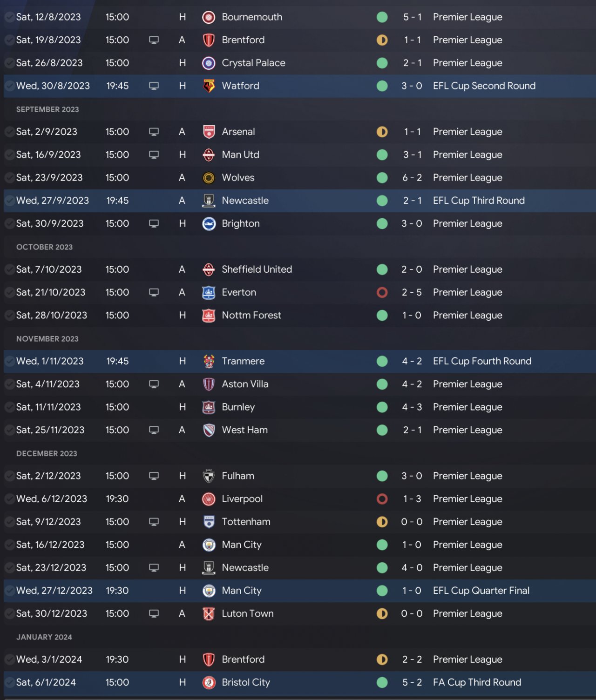Toggle the checkmark beside the Wolves match
The width and height of the screenshot is (596, 700).
(9, 178)
